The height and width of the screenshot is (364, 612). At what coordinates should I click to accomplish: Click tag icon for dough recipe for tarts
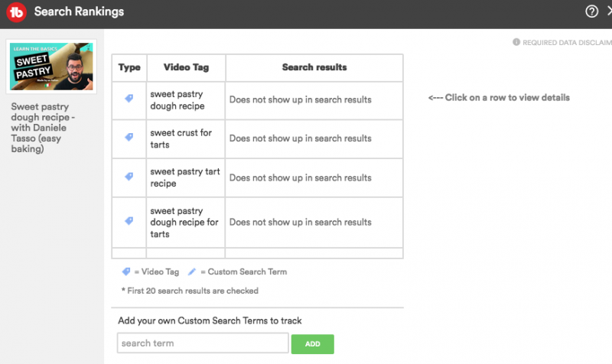(x=129, y=221)
